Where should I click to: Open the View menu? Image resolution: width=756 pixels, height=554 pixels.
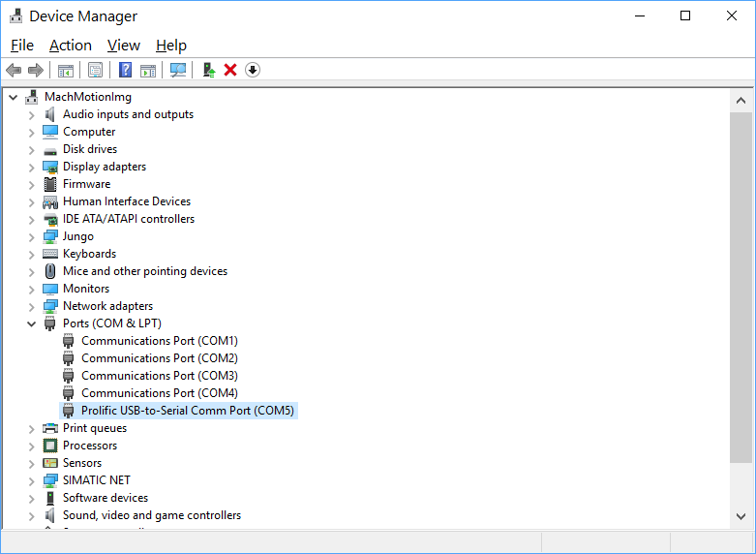[x=124, y=46]
